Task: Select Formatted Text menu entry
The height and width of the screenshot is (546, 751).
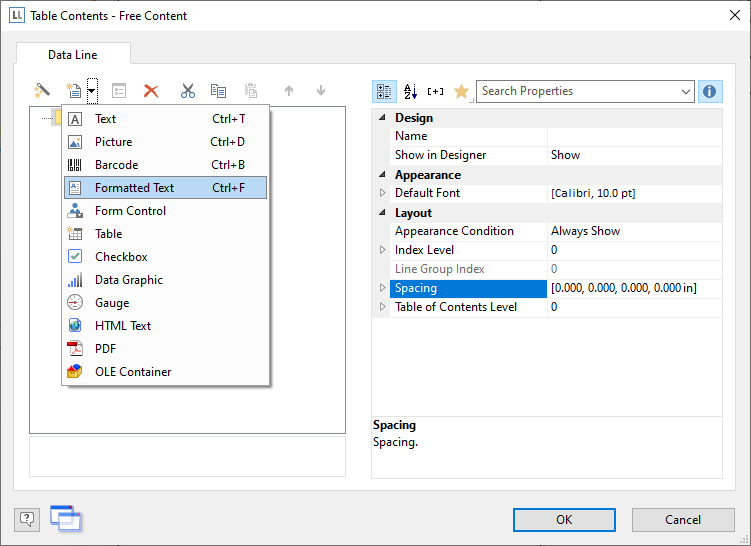Action: point(165,188)
